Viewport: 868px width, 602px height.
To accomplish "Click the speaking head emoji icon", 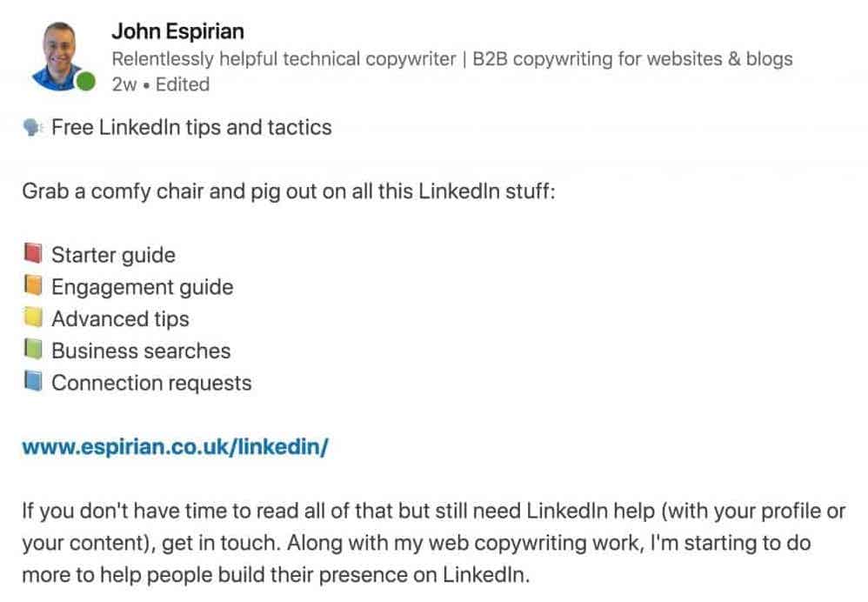I will pos(33,128).
